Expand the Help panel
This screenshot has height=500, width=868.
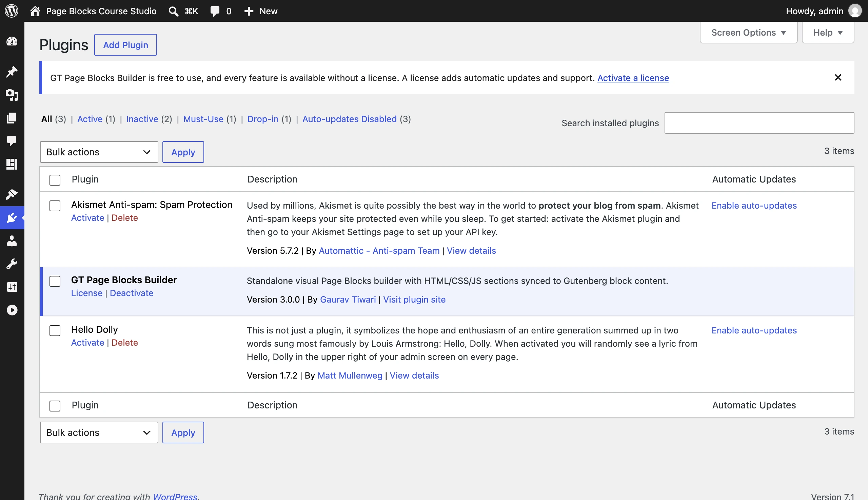828,33
